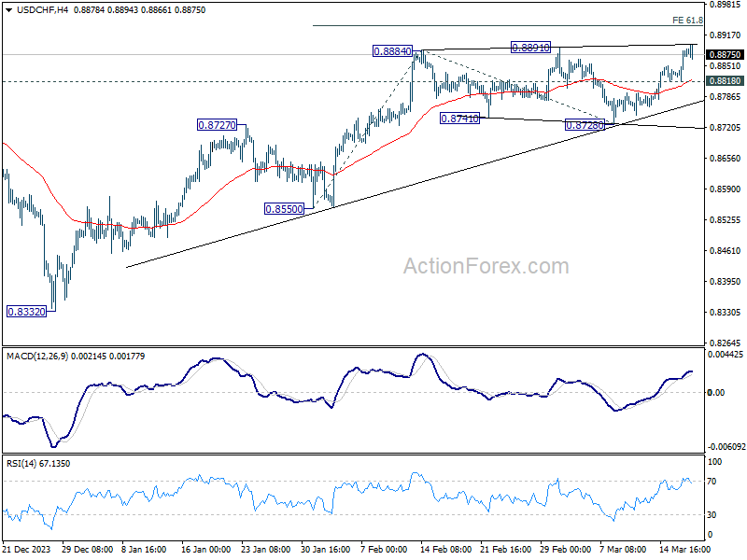Click the MACD scale value -0.006092
747x560 pixels.
point(726,447)
